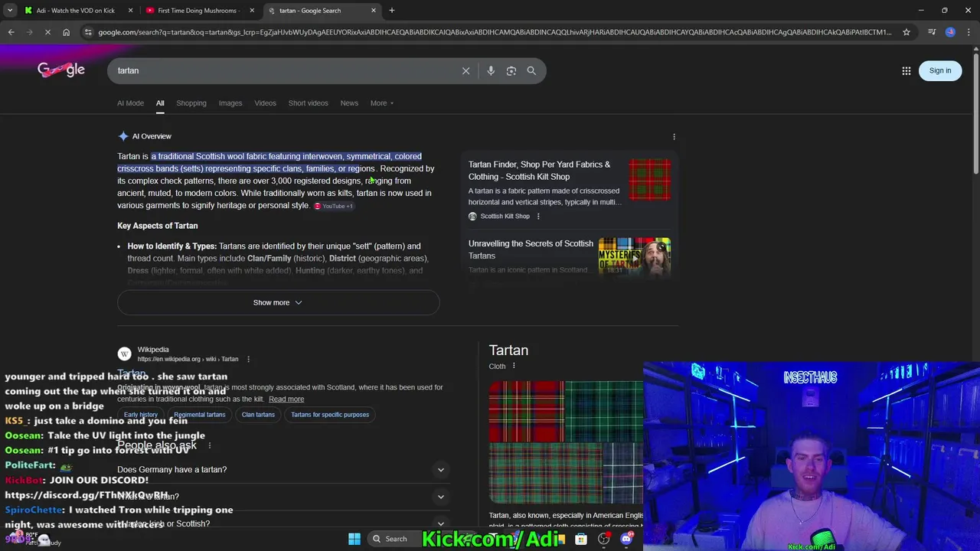This screenshot has height=551, width=980.
Task: Bookmark this page with the star icon
Action: pos(906,32)
